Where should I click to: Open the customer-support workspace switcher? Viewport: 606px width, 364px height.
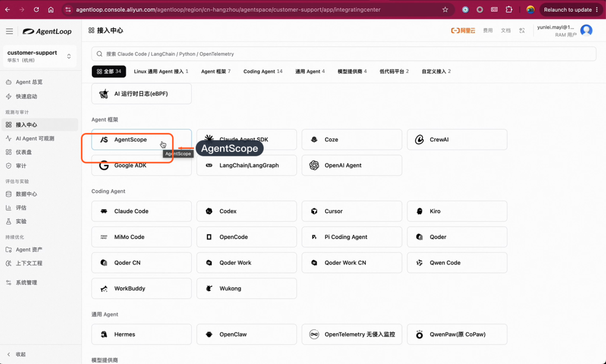39,56
